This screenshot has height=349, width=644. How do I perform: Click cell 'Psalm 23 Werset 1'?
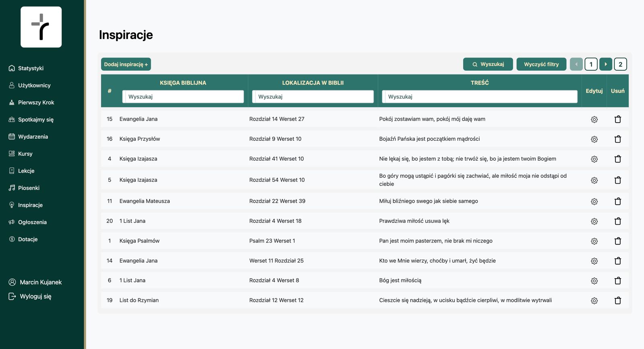(272, 241)
